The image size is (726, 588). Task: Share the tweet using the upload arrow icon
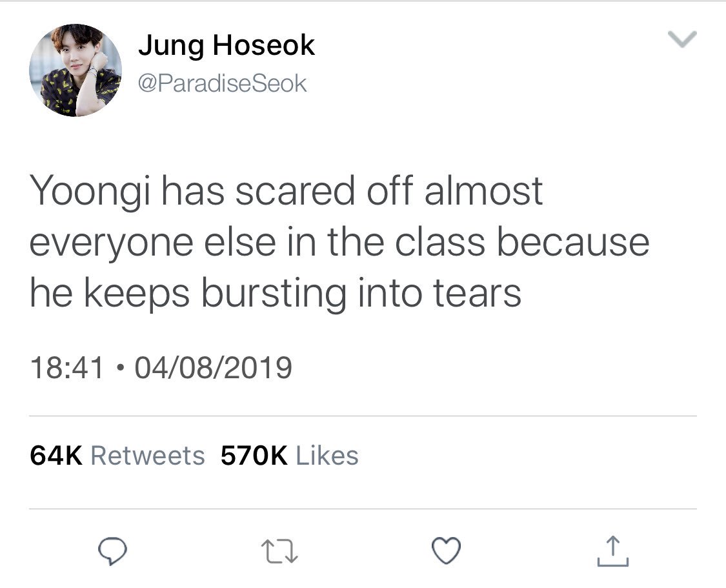tap(612, 551)
